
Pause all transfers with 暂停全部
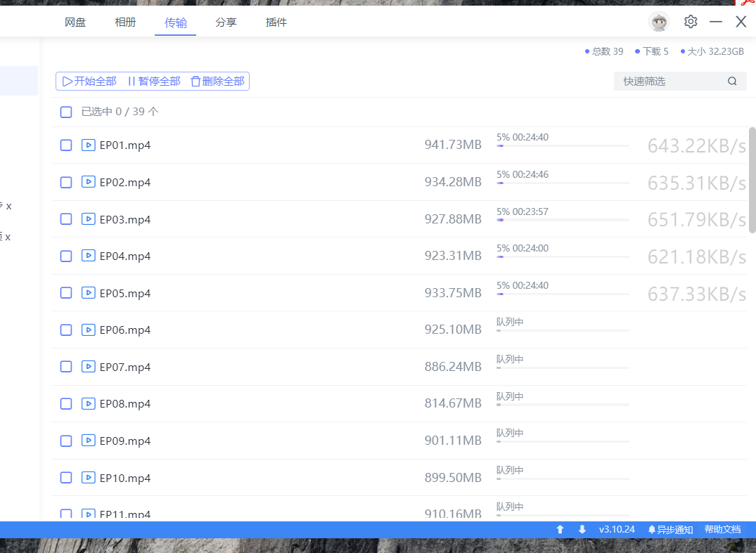pyautogui.click(x=154, y=81)
